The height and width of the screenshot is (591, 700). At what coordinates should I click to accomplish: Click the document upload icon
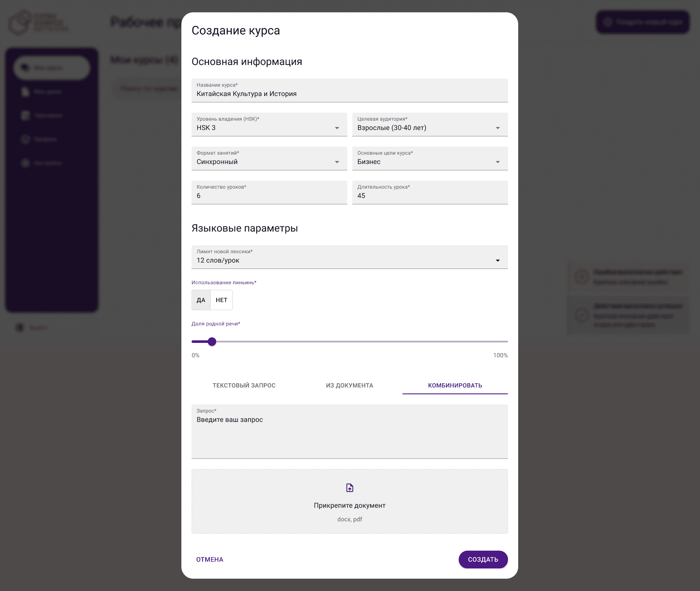coord(350,488)
